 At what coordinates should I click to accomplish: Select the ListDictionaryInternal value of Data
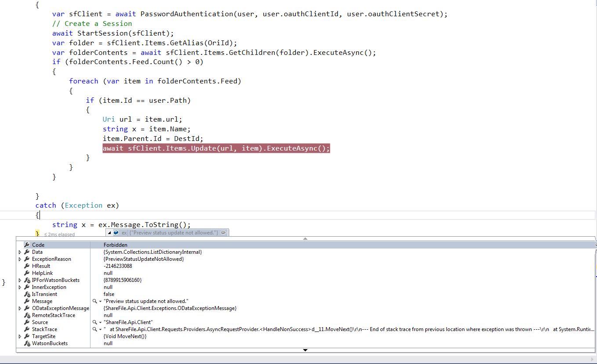(x=153, y=252)
